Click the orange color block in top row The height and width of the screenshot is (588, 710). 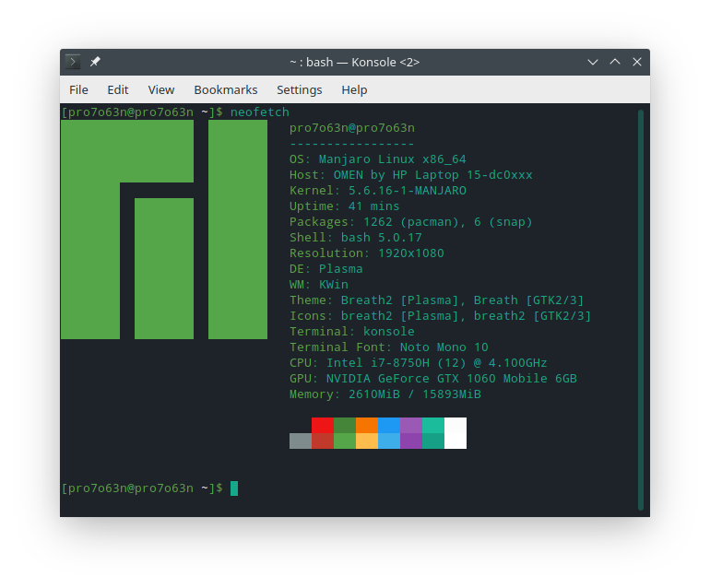(367, 426)
